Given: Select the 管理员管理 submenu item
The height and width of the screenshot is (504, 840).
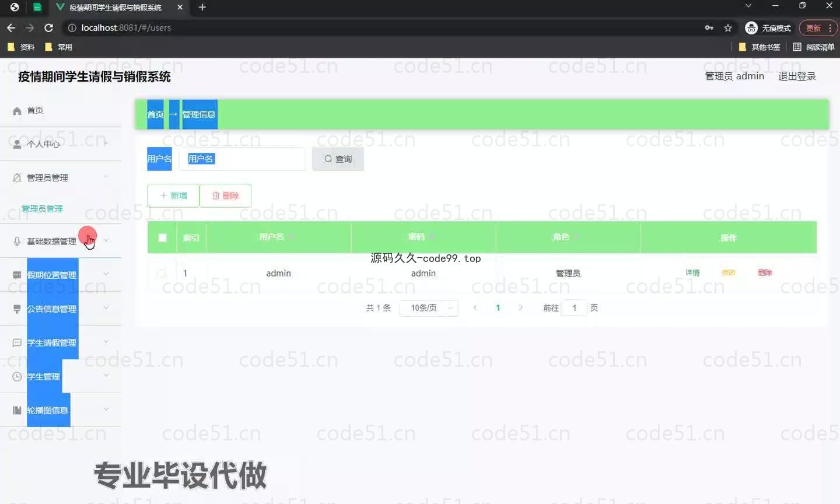Looking at the screenshot, I should coord(42,209).
